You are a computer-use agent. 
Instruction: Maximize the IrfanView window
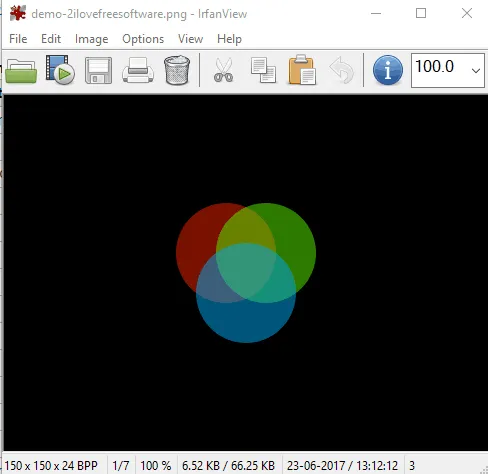click(x=421, y=13)
